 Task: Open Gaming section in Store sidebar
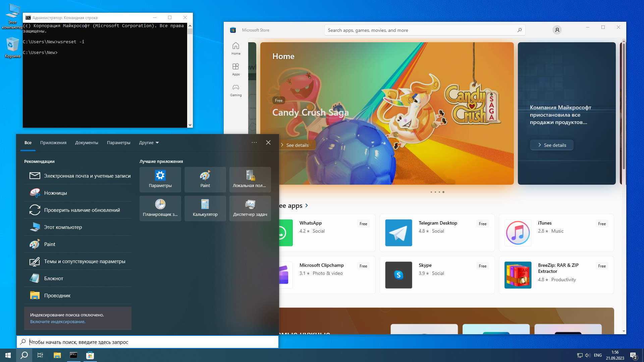[236, 90]
